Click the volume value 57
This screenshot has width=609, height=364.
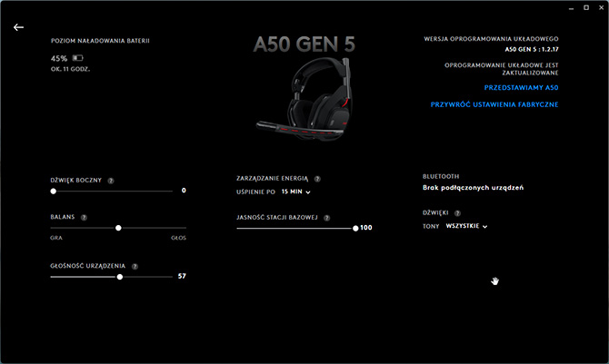182,276
